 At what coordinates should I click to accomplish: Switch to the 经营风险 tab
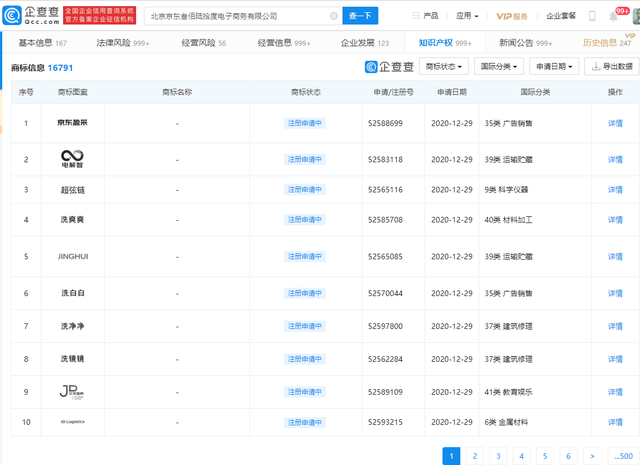click(203, 42)
